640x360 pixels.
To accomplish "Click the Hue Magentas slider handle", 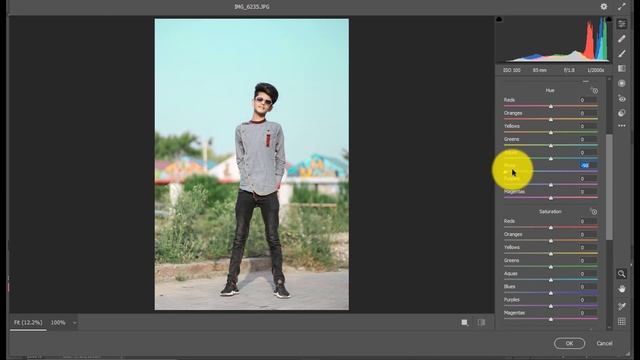I will (x=551, y=198).
